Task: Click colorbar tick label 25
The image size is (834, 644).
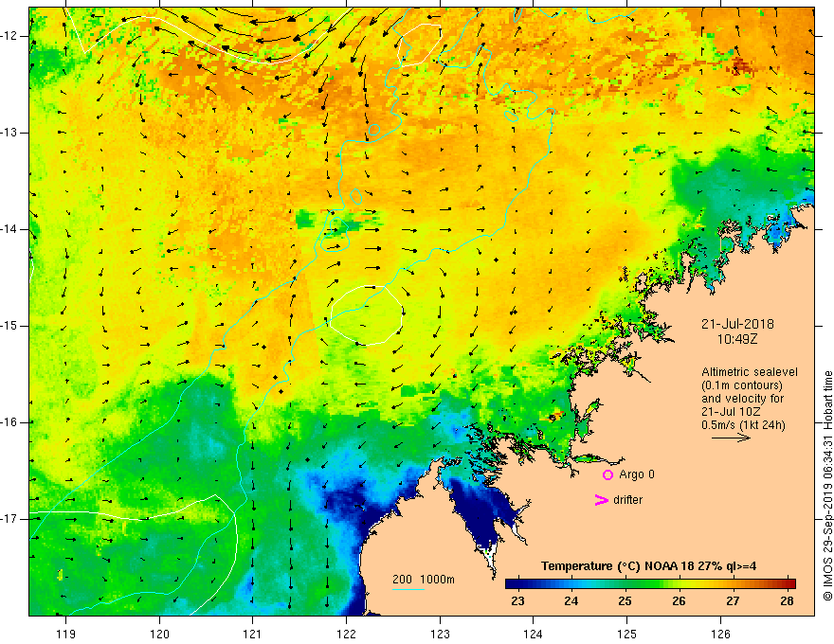Action: 625,601
